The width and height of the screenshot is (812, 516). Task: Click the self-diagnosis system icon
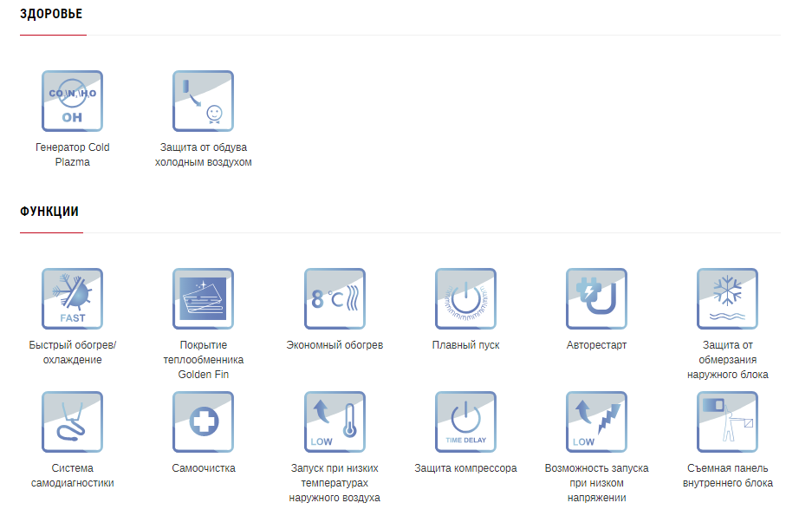coord(72,421)
